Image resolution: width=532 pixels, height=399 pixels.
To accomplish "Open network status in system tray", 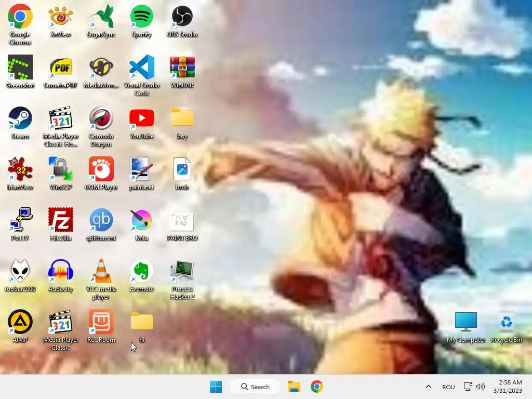I will tap(468, 387).
